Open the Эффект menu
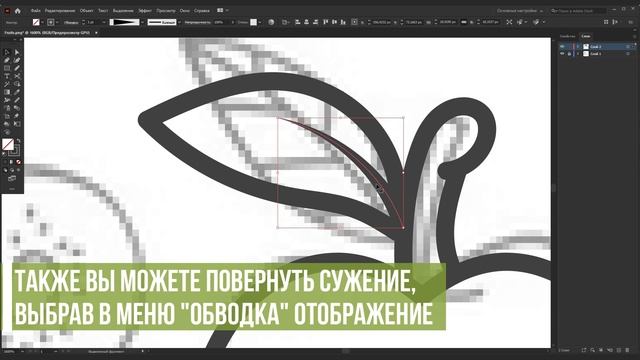This screenshot has height=360, width=640. click(145, 11)
